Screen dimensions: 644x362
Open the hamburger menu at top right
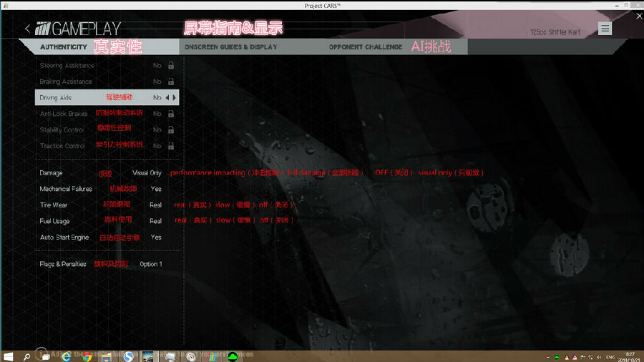tap(605, 29)
